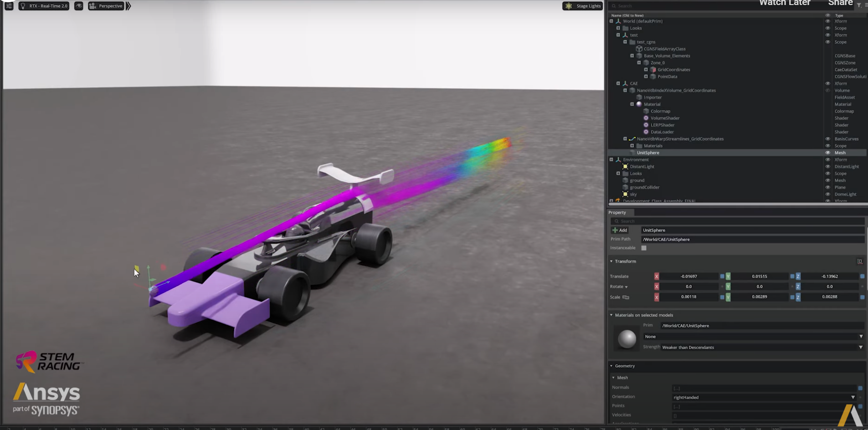This screenshot has height=430, width=868.
Task: Open the stage panel hamburger menu
Action: tap(867, 6)
